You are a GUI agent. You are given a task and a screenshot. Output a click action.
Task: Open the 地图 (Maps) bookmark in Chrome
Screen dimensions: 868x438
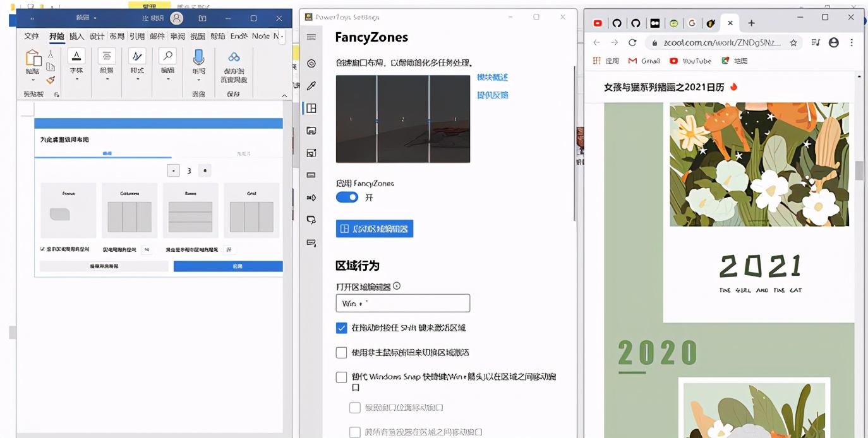click(734, 61)
